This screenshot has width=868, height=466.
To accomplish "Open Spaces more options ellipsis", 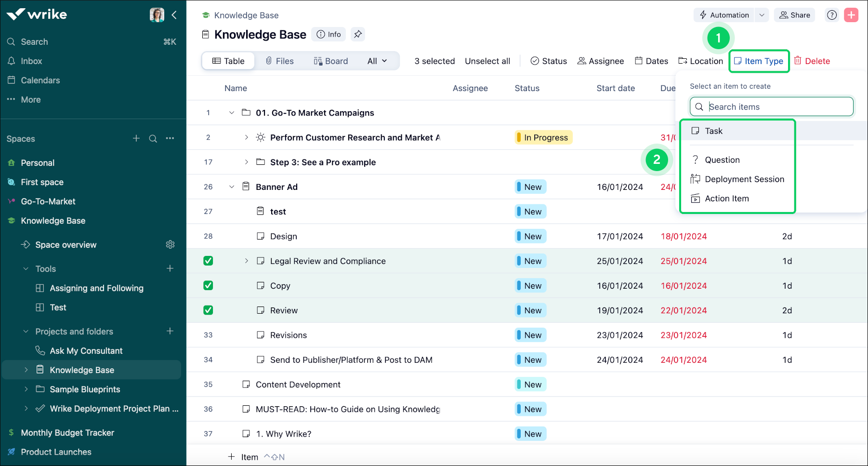I will tap(170, 139).
